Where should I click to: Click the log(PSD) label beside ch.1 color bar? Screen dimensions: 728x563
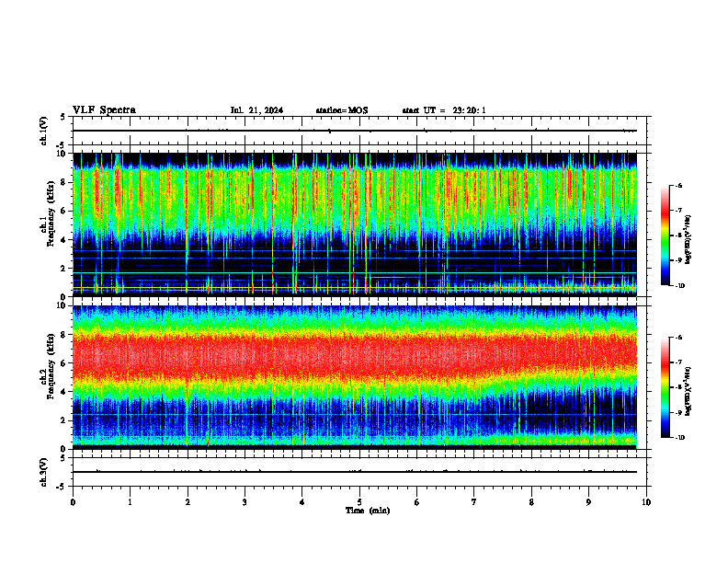click(688, 239)
